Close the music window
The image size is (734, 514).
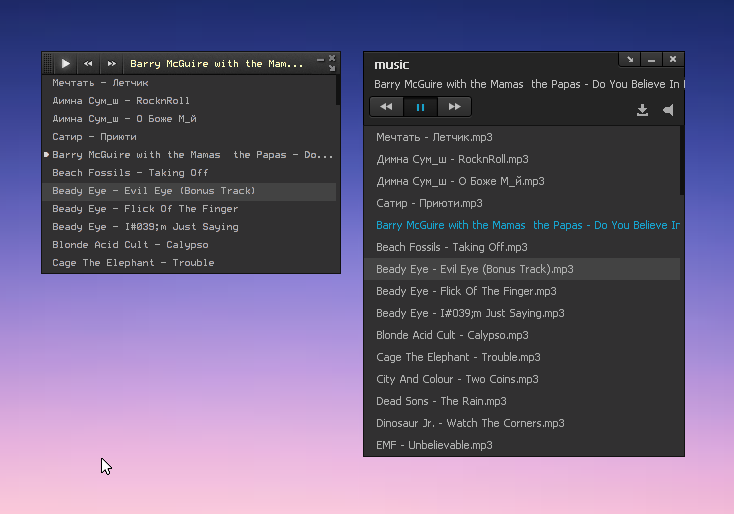point(673,59)
